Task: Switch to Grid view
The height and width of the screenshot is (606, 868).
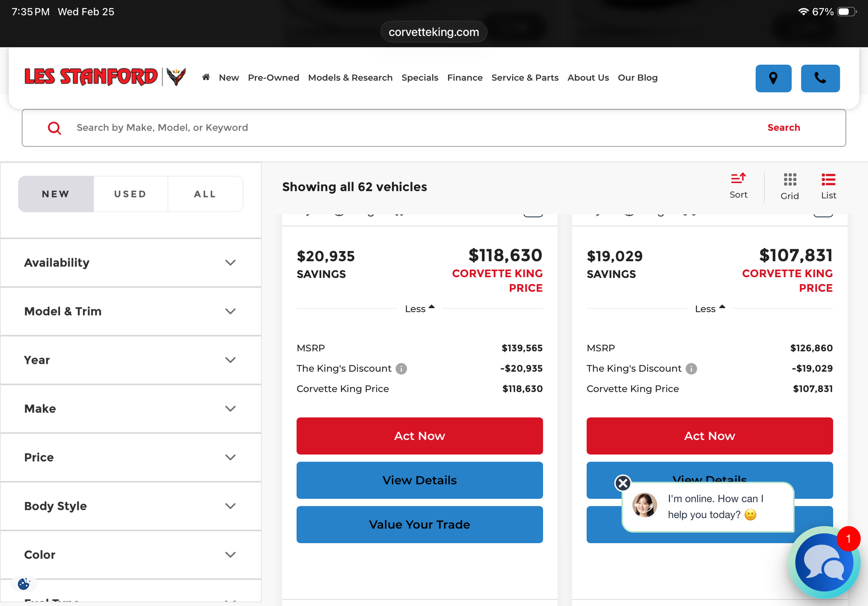Action: point(789,187)
